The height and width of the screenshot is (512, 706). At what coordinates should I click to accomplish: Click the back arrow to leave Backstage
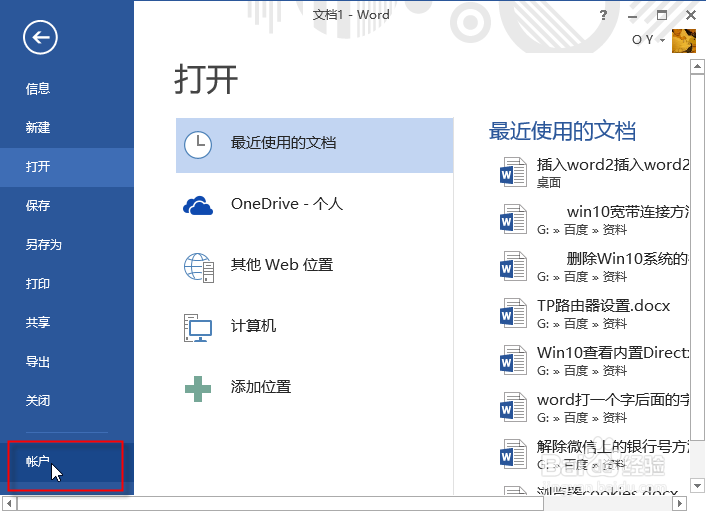(40, 37)
